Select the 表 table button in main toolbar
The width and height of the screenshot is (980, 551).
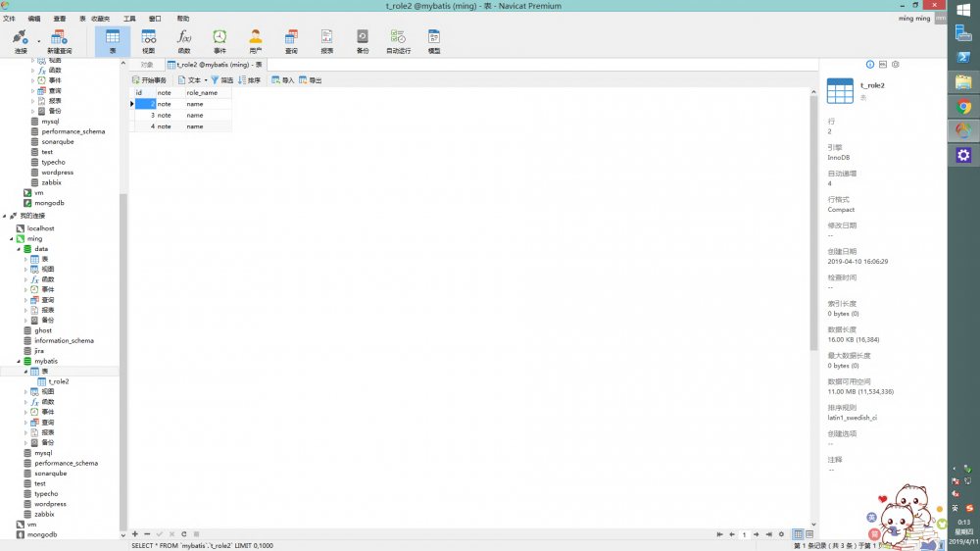[x=113, y=41]
